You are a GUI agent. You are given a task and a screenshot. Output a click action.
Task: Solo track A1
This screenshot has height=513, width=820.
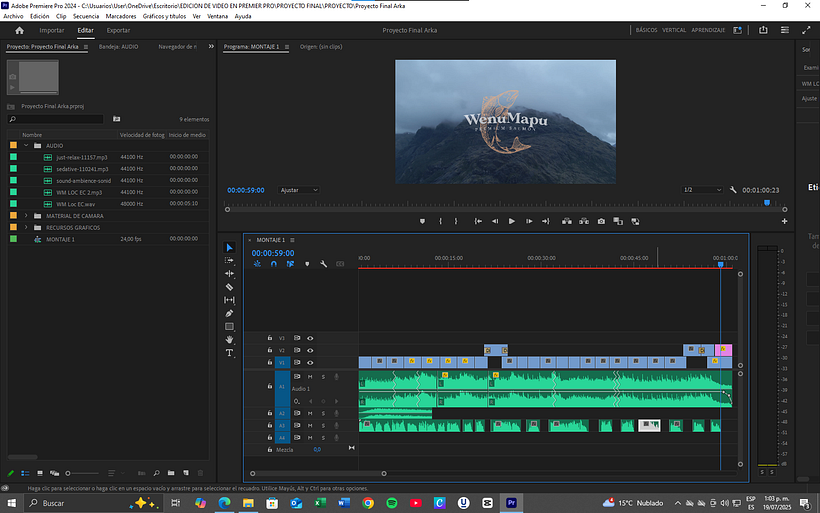click(x=323, y=377)
